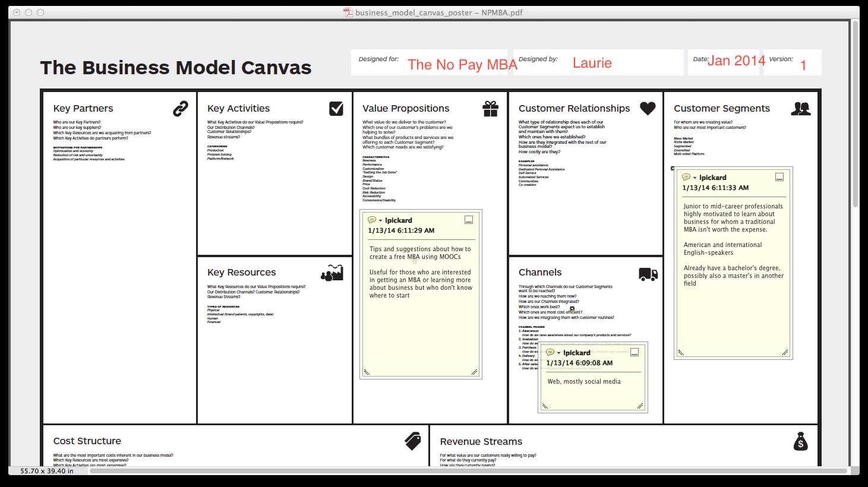Click the 'Value Propositions' heading
The width and height of the screenshot is (868, 487).
[x=406, y=108]
